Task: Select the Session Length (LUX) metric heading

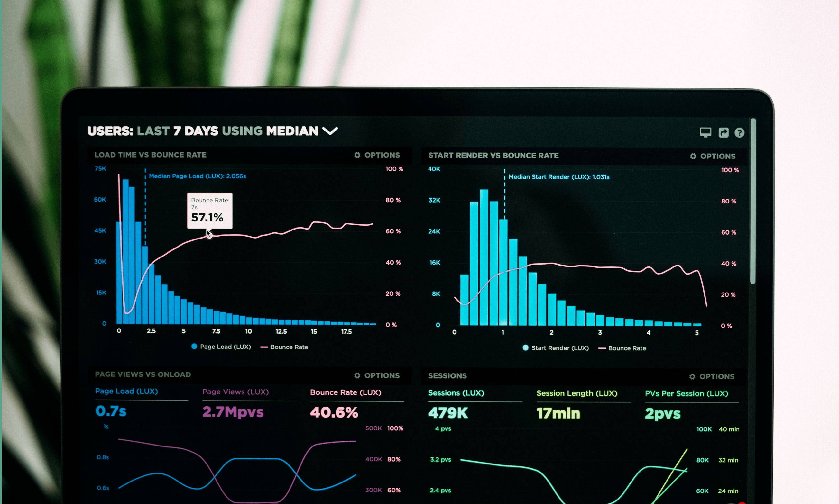Action: tap(577, 393)
